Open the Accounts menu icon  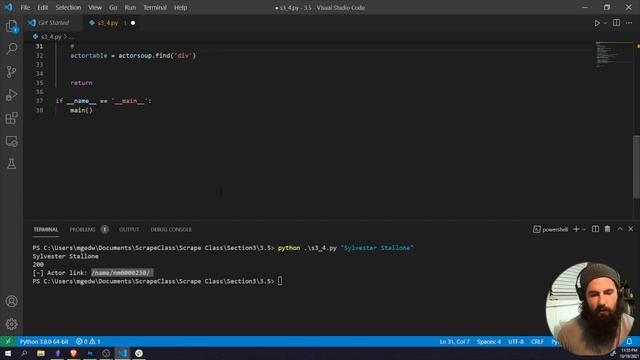[x=11, y=301]
